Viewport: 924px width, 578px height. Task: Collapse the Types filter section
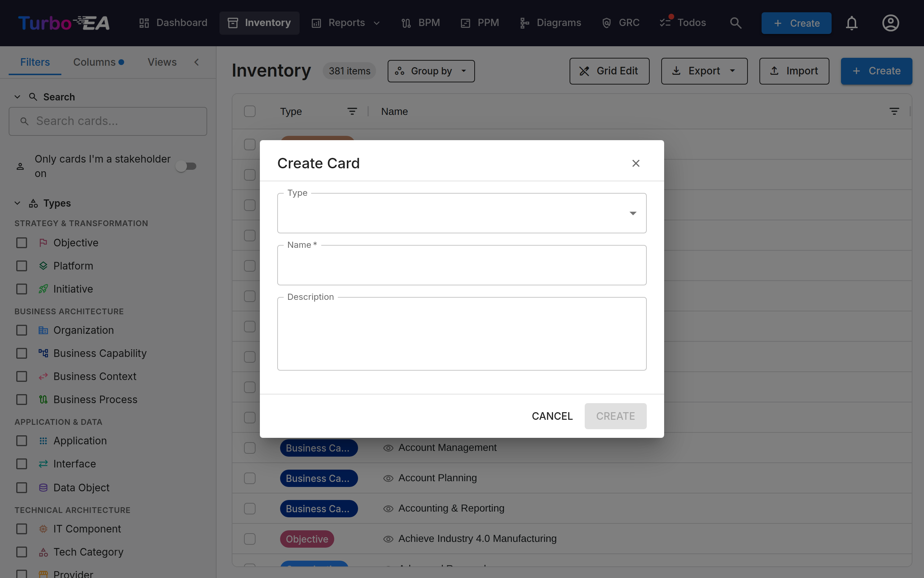click(x=17, y=203)
